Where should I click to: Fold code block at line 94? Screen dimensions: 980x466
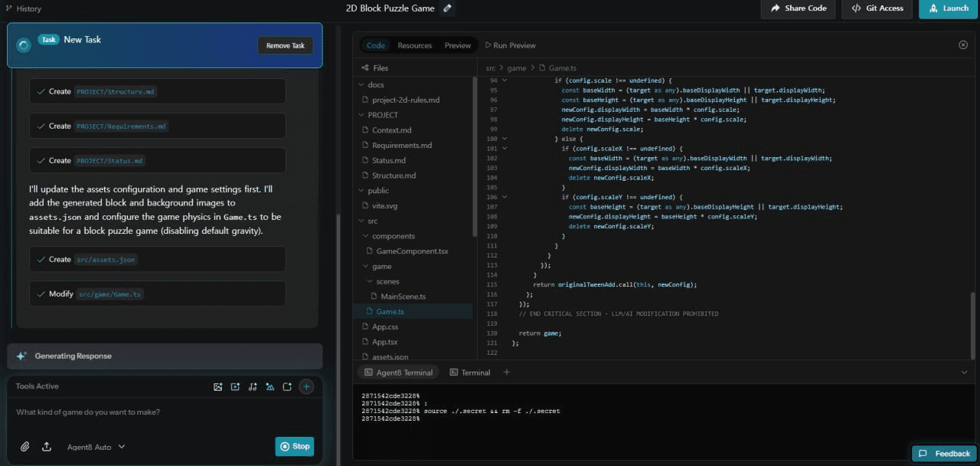click(x=505, y=80)
